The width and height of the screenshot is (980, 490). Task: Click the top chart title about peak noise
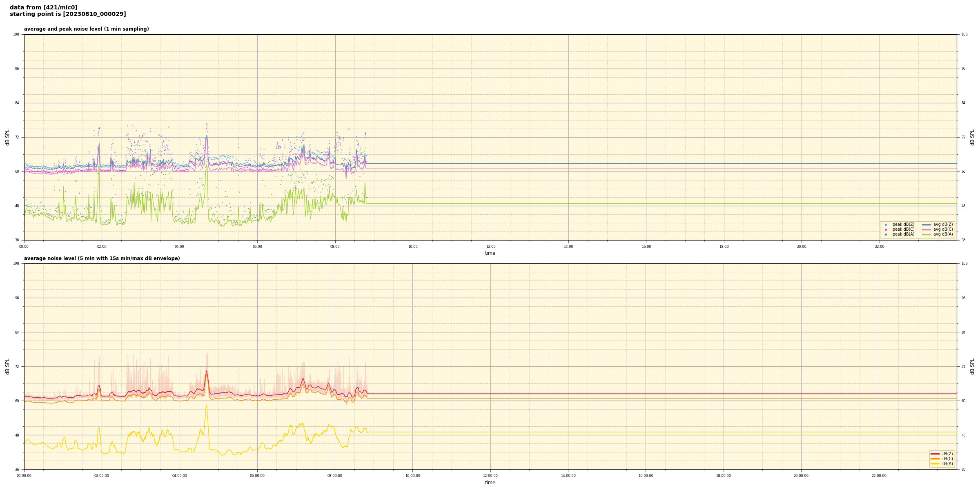pos(86,29)
